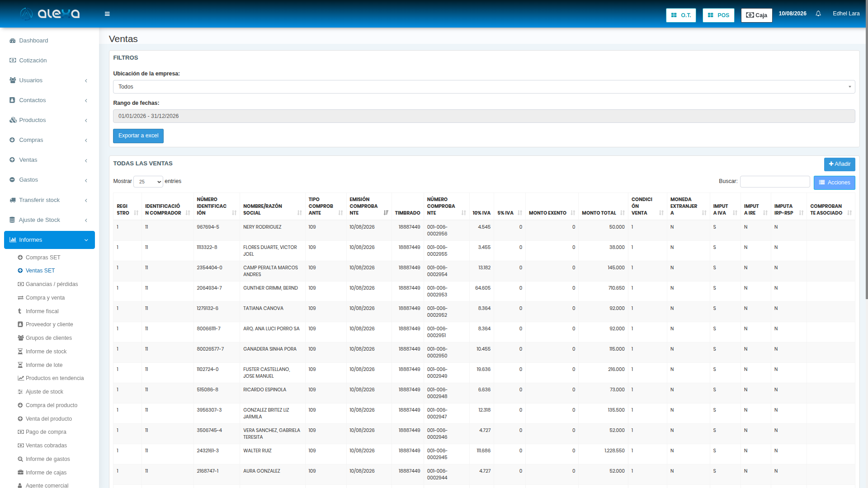Click the Ajuste de stock sliders icon

[20, 392]
